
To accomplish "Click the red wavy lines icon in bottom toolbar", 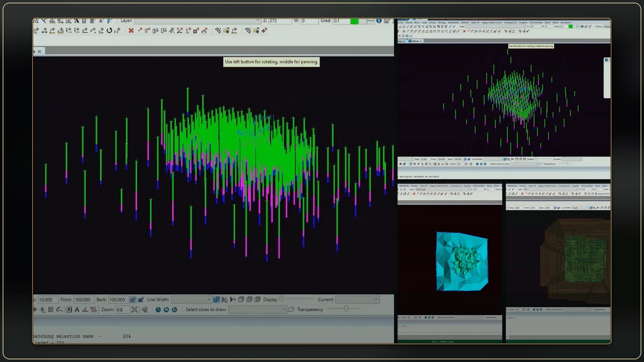I will (94, 309).
